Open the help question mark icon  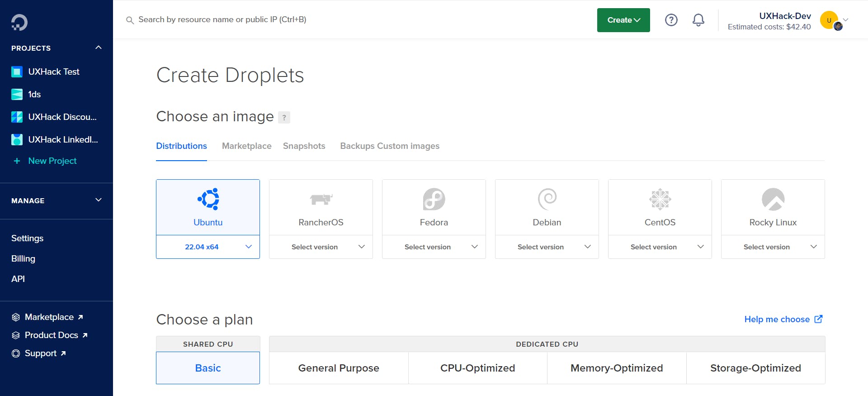tap(671, 20)
